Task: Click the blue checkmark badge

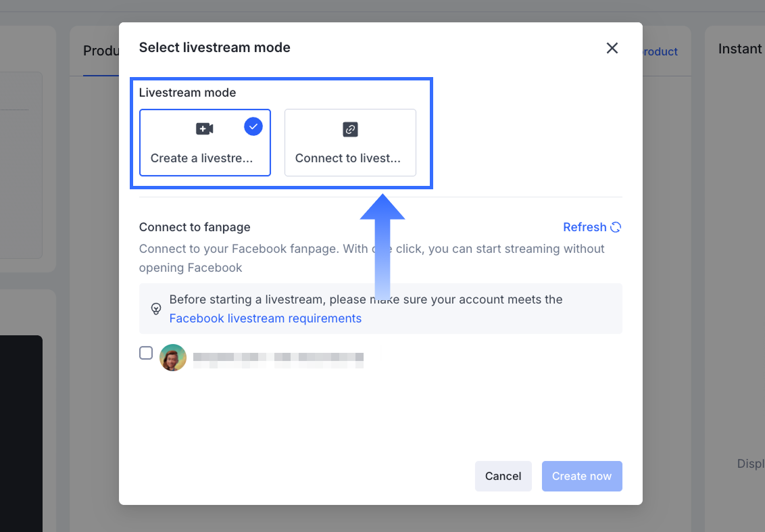Action: tap(253, 126)
